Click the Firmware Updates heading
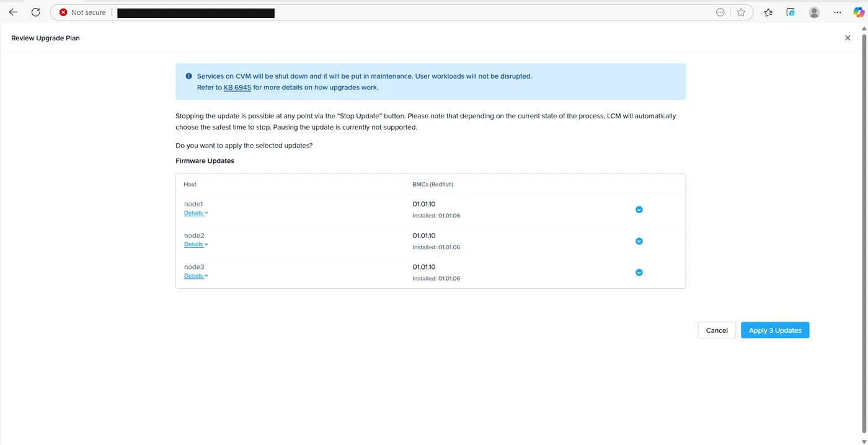This screenshot has width=868, height=445. (205, 161)
